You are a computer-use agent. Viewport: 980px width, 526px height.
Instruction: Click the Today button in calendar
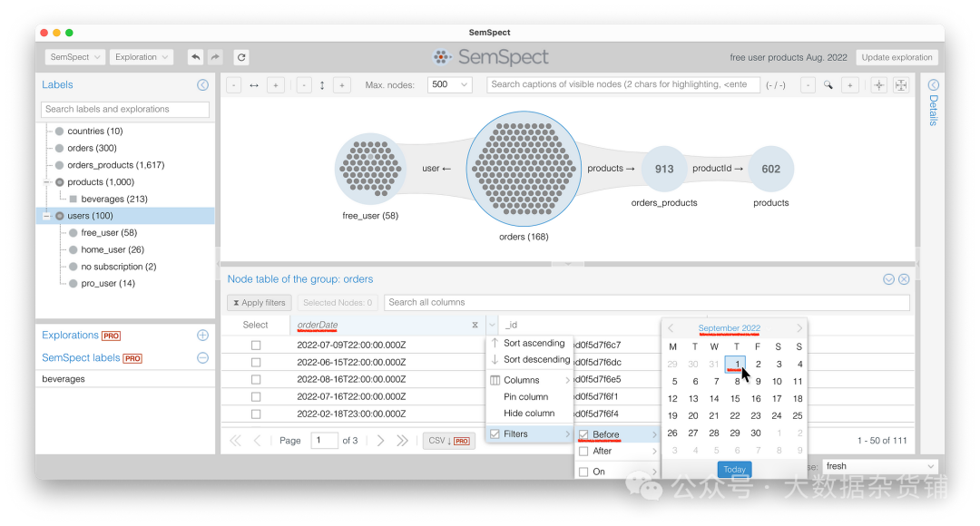734,469
